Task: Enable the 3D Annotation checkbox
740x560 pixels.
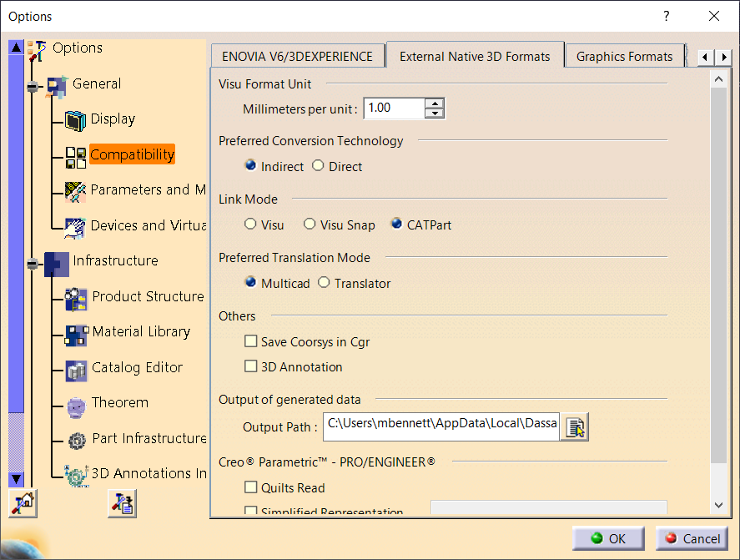Action: pos(250,366)
